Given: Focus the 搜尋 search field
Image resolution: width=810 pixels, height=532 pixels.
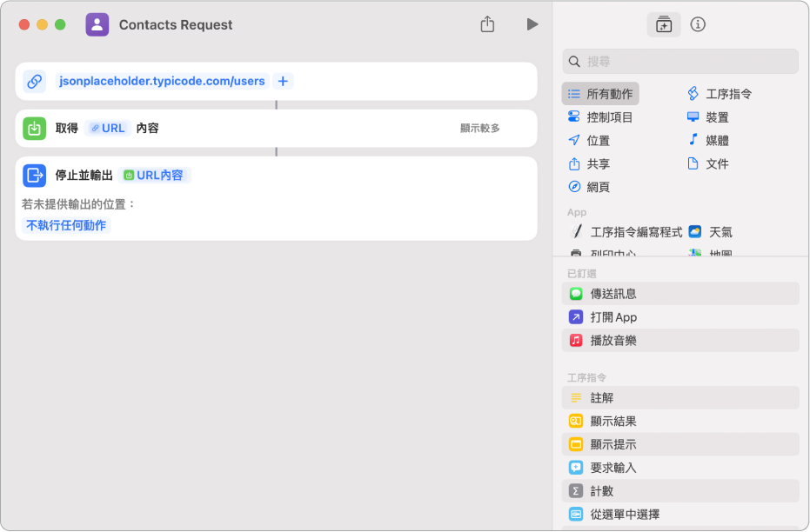Looking at the screenshot, I should (x=680, y=62).
